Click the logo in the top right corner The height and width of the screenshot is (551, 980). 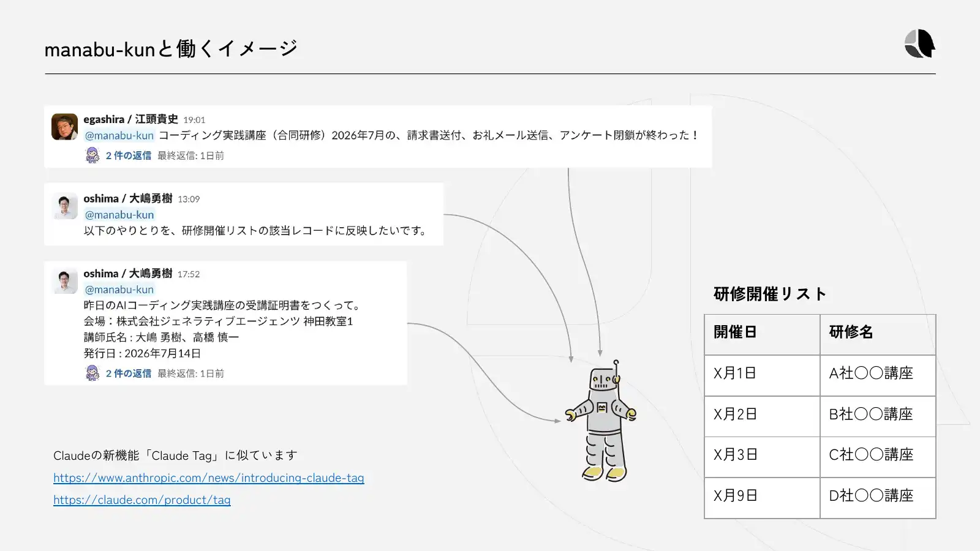920,43
